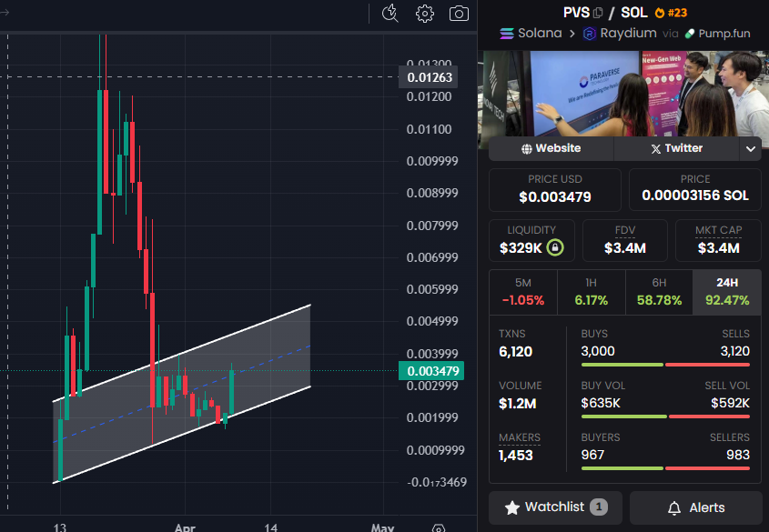This screenshot has height=532, width=769.
Task: Take a chart snapshot with camera icon
Action: (x=459, y=14)
